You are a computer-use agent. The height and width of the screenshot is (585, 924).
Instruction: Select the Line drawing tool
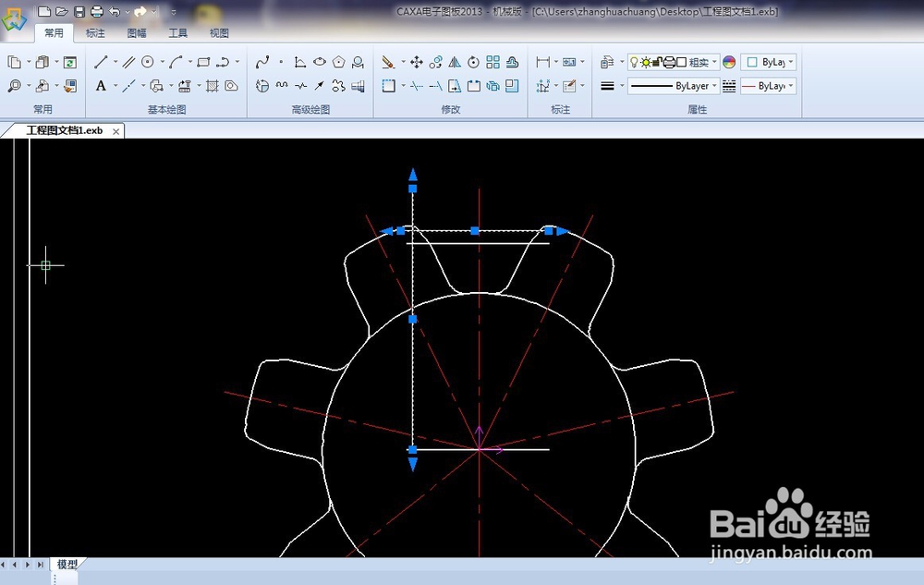[x=101, y=62]
